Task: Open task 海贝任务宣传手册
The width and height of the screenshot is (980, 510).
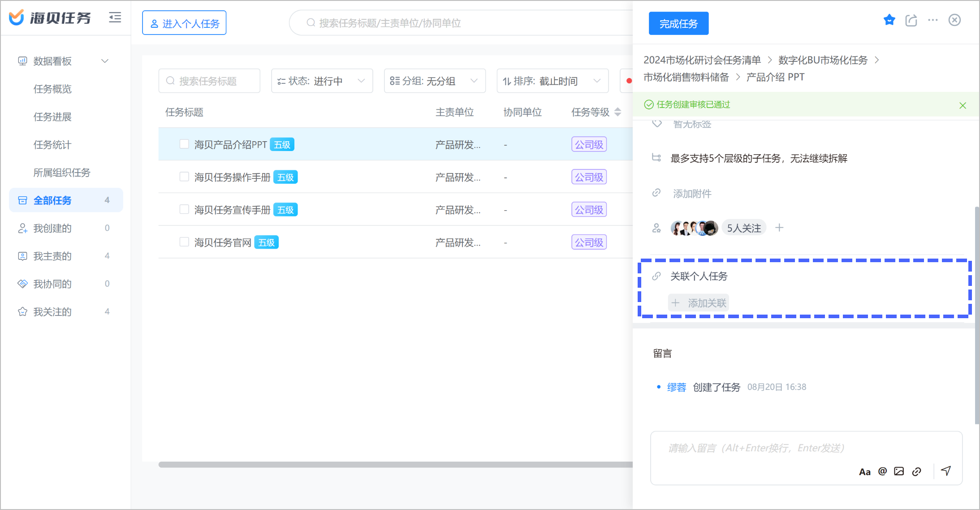Action: 232,210
